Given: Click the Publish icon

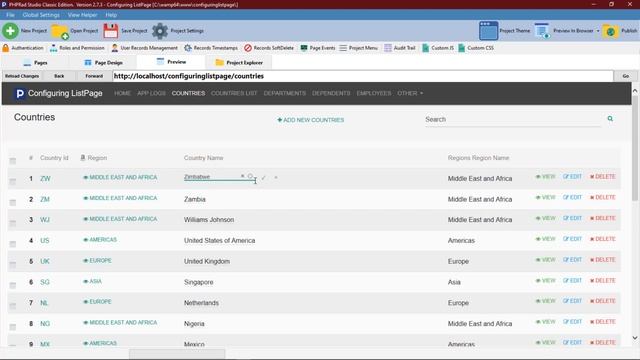Looking at the screenshot, I should (611, 31).
